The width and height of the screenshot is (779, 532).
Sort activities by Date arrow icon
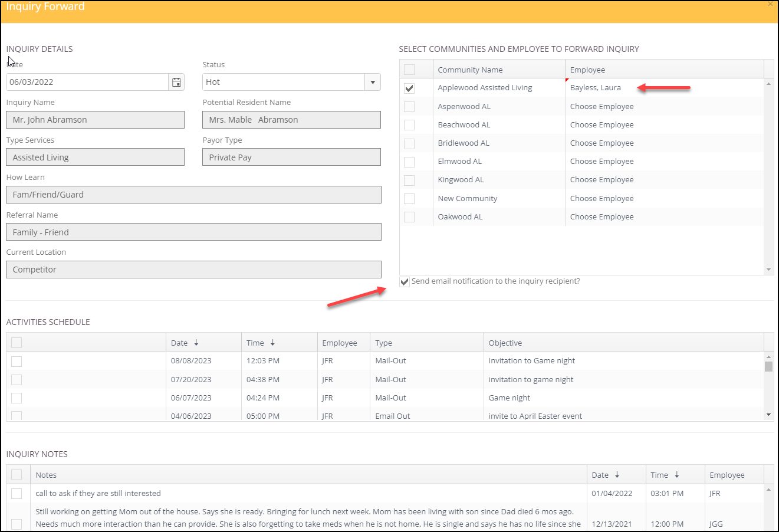click(x=196, y=343)
